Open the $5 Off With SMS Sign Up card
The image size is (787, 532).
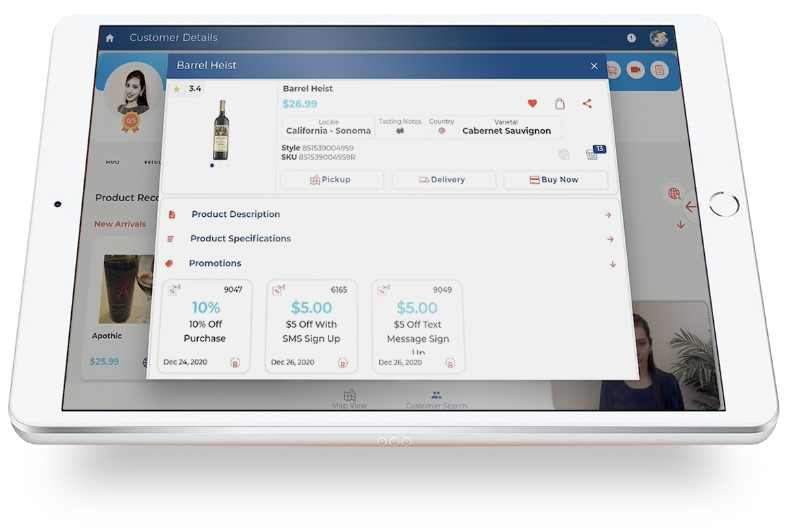coord(311,326)
